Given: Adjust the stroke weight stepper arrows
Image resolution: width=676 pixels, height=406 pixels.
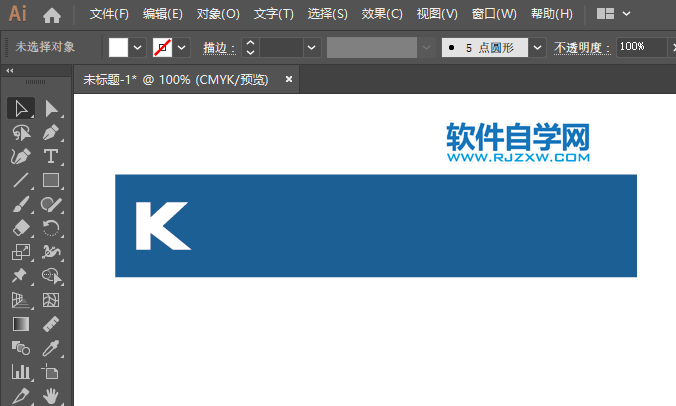Looking at the screenshot, I should click(x=250, y=47).
